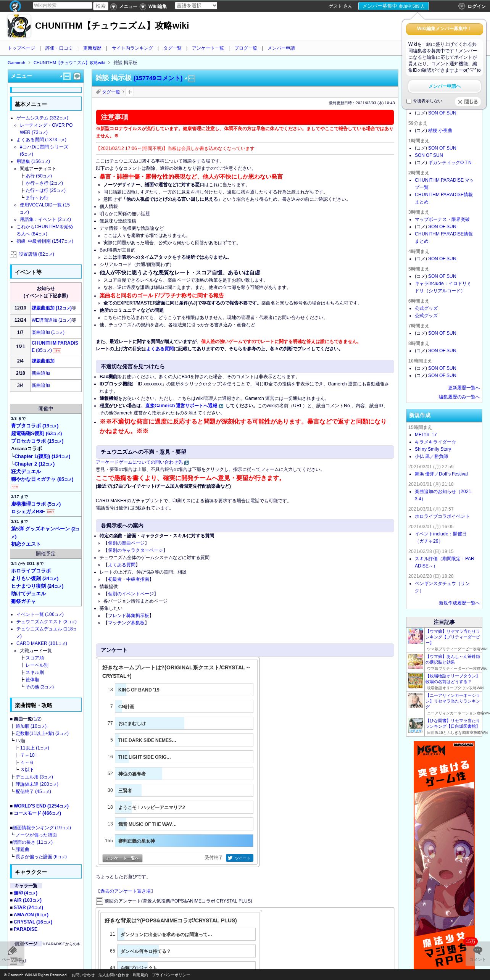The image size is (490, 980).
Task: Add a tag with the plus icon
Action: point(130,92)
